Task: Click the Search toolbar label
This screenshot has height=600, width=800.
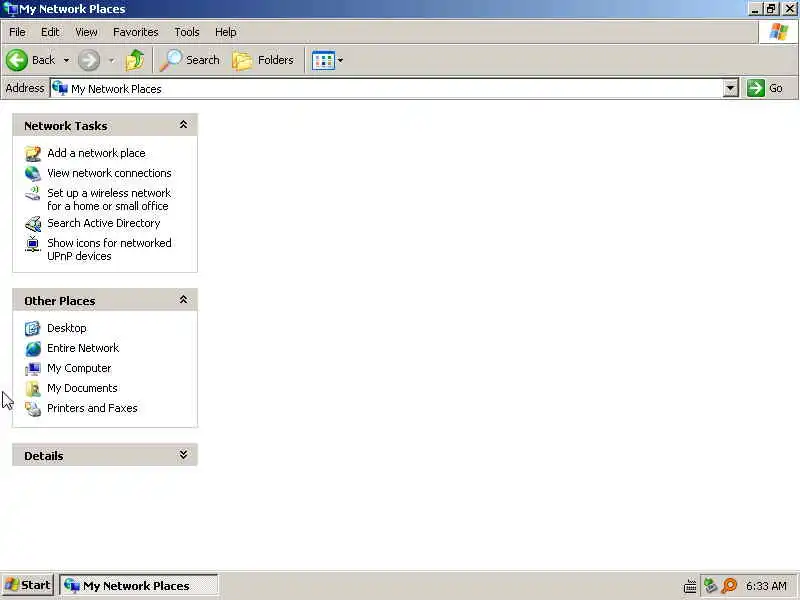Action: tap(203, 60)
